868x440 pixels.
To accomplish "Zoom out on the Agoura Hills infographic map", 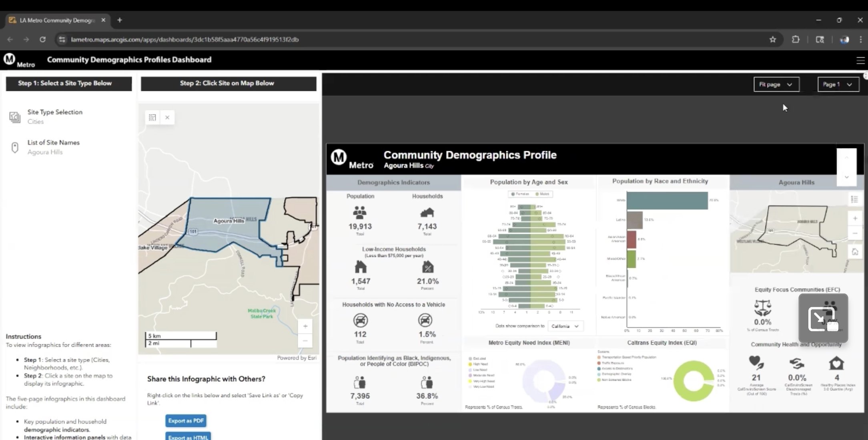I will click(x=855, y=233).
